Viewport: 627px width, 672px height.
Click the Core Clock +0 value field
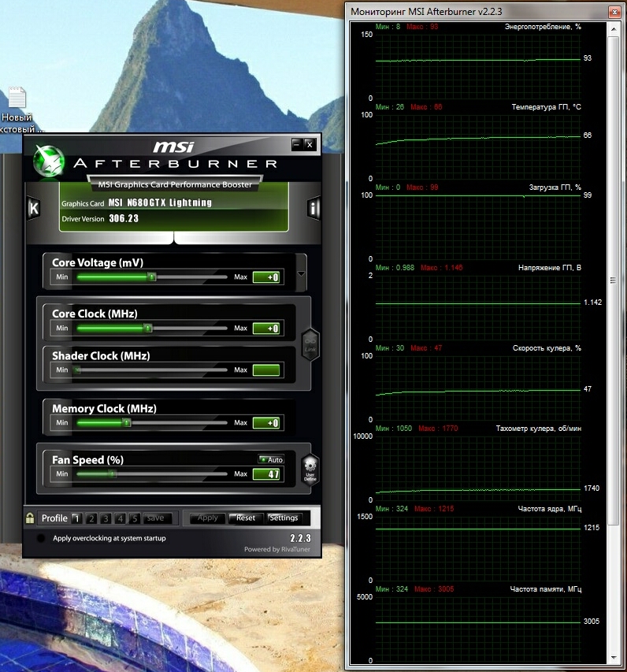[266, 329]
